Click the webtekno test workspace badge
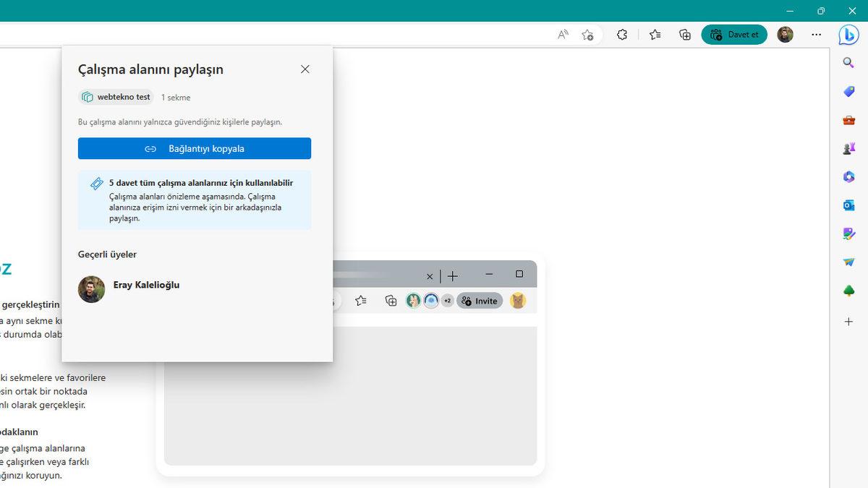The width and height of the screenshot is (868, 488). tap(116, 96)
